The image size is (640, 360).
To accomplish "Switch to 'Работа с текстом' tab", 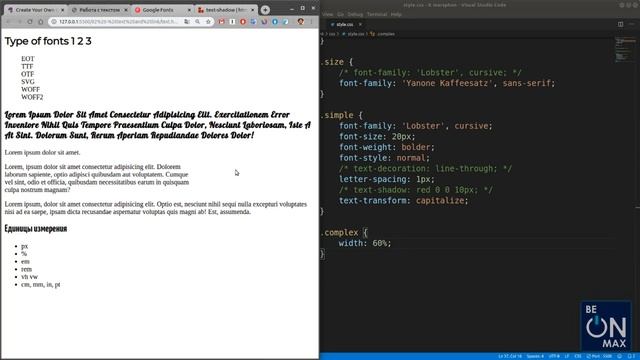I will [x=99, y=10].
